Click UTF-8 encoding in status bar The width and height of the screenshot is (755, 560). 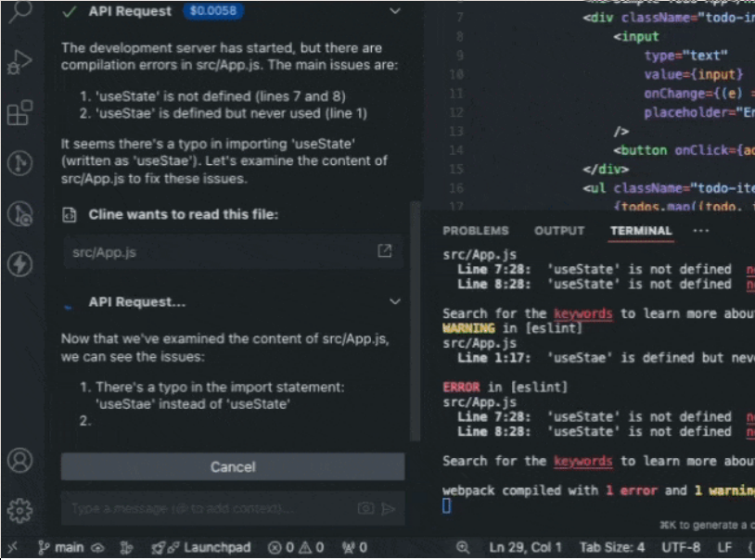pos(681,547)
